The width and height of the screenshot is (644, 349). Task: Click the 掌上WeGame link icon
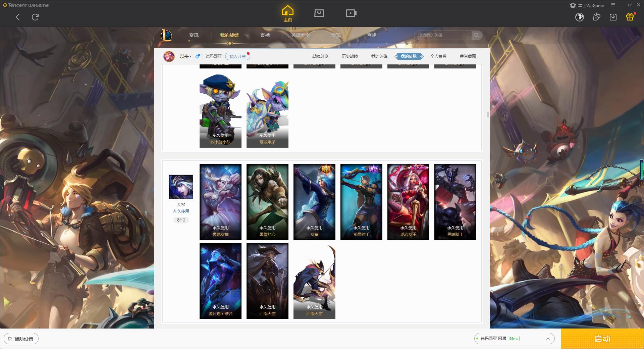click(587, 5)
